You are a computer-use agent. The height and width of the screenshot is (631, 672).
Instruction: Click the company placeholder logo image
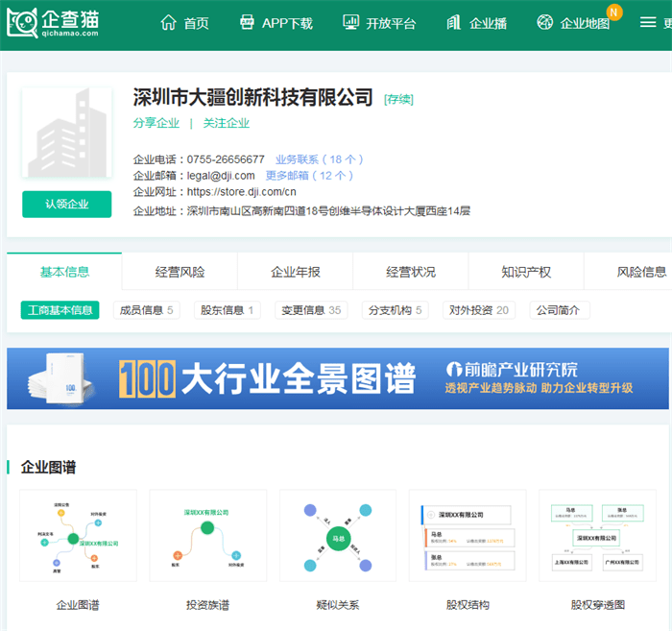point(67,134)
